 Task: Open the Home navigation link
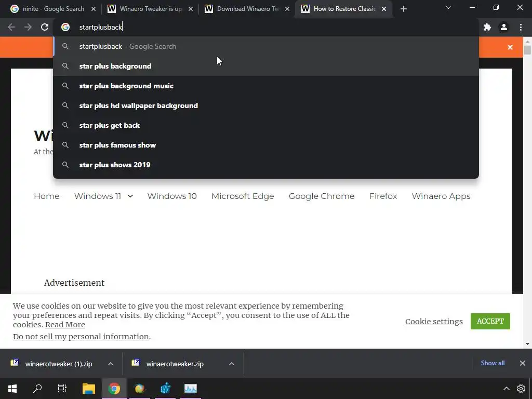[46, 196]
